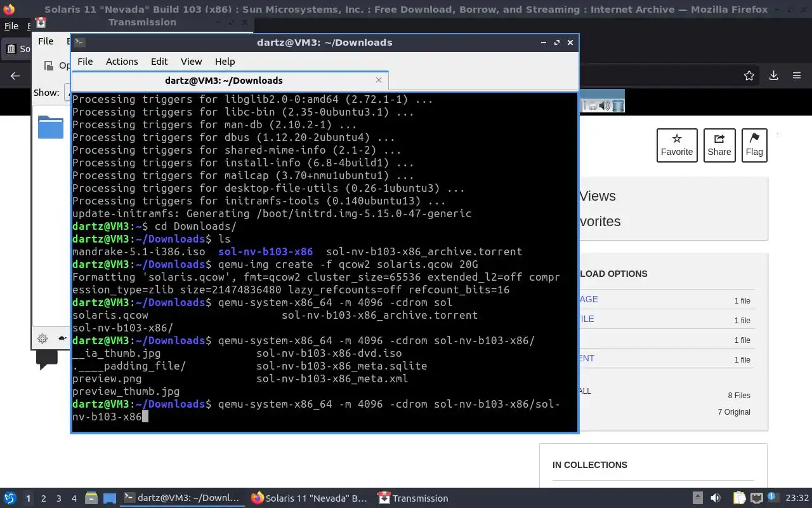Toggle Transmission turtle speed-limit mode
Screen dimensions: 812x508
(62, 338)
